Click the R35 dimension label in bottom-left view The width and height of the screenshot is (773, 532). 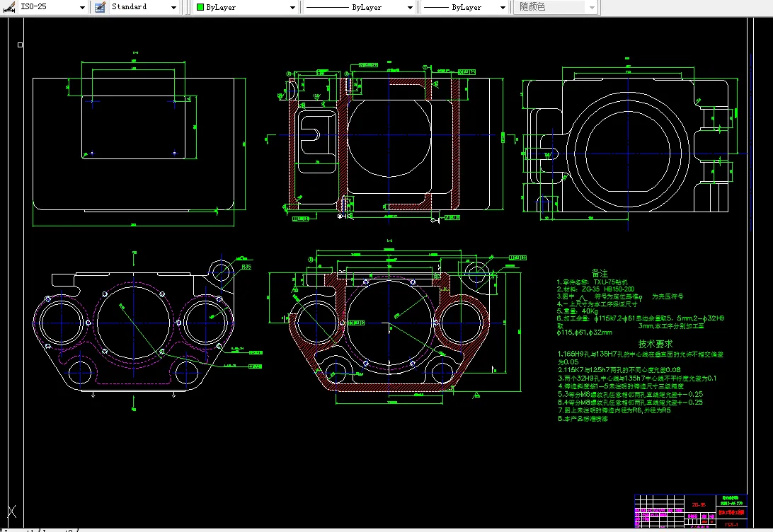coord(246,267)
